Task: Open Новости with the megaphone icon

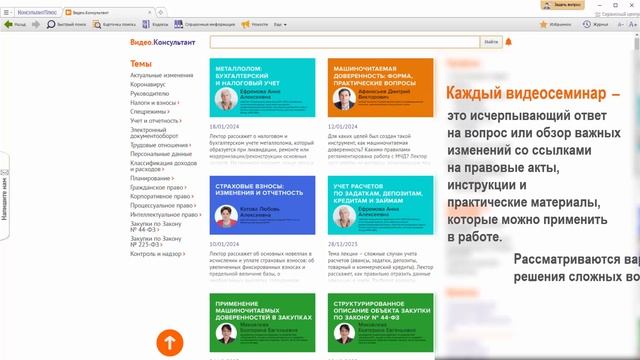Action: point(255,24)
